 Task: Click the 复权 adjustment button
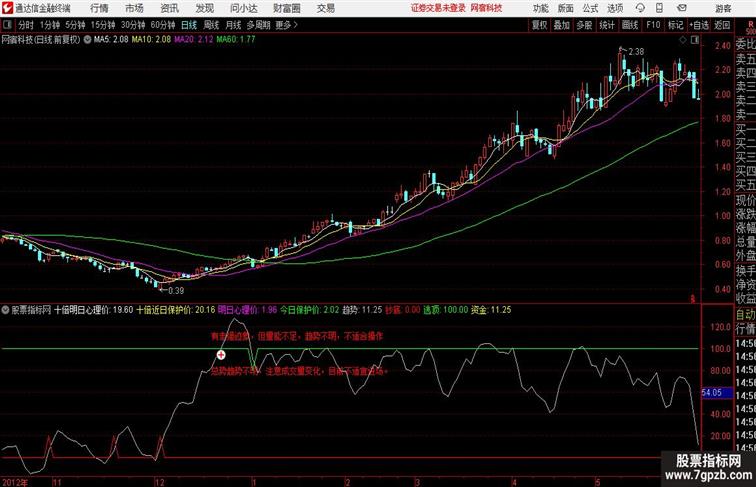(x=539, y=25)
